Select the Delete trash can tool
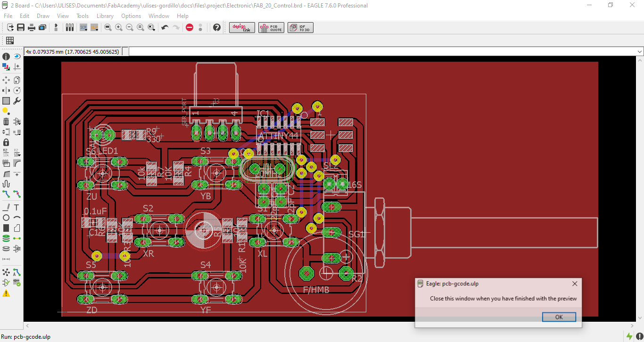 point(6,122)
